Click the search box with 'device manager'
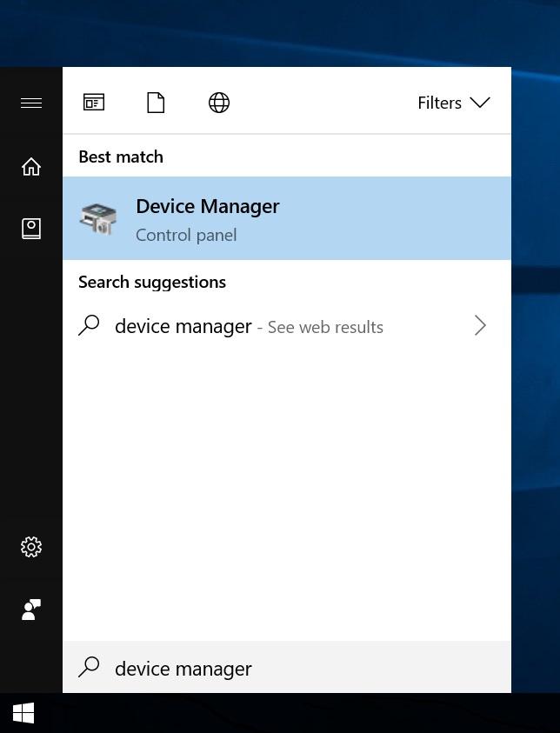The image size is (560, 733). [x=287, y=667]
